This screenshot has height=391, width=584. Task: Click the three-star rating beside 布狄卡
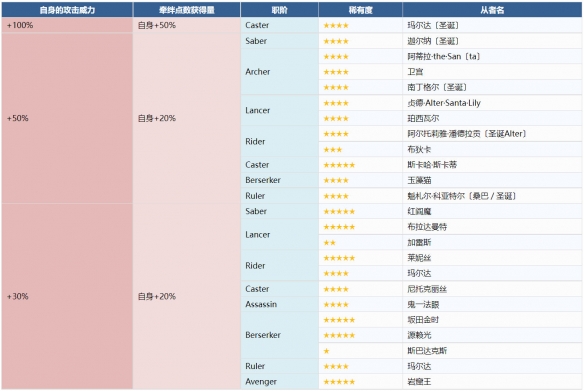pyautogui.click(x=333, y=150)
